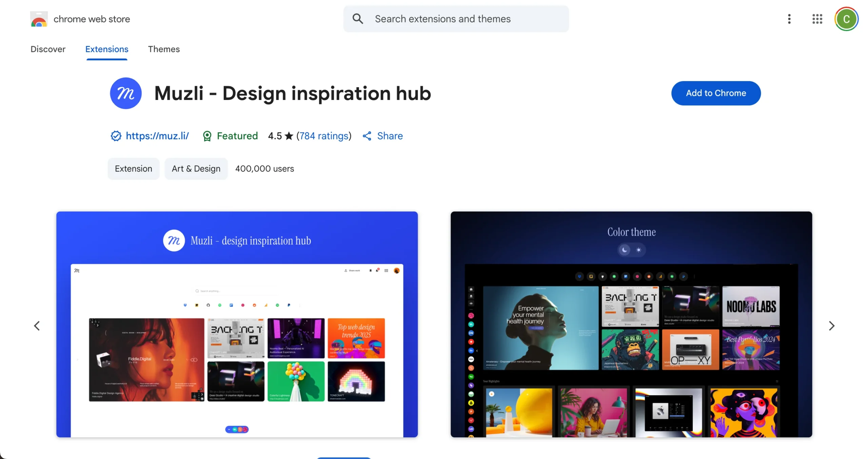Click the Art & Design category chip

tap(196, 168)
